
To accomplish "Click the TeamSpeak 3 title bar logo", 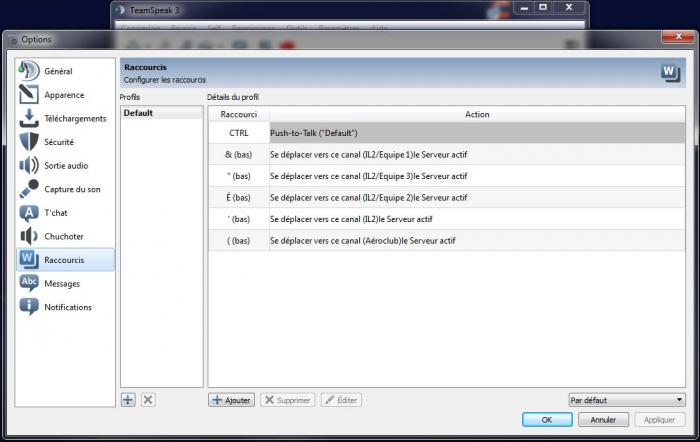I will (x=120, y=9).
